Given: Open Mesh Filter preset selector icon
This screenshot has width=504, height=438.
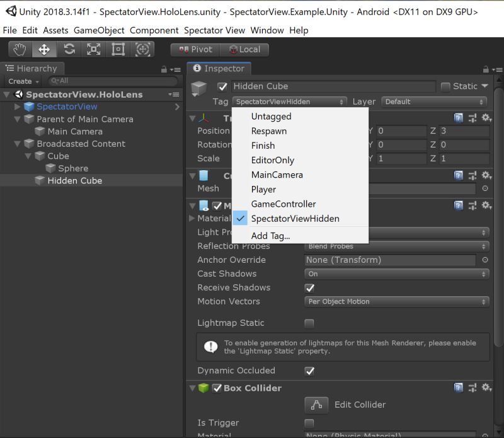Looking at the screenshot, I should [472, 176].
